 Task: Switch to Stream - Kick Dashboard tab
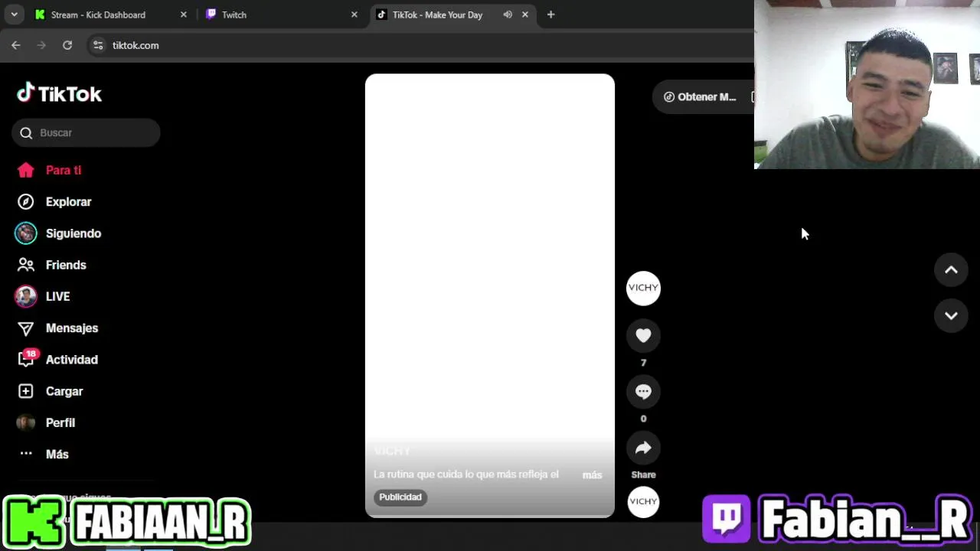click(110, 15)
